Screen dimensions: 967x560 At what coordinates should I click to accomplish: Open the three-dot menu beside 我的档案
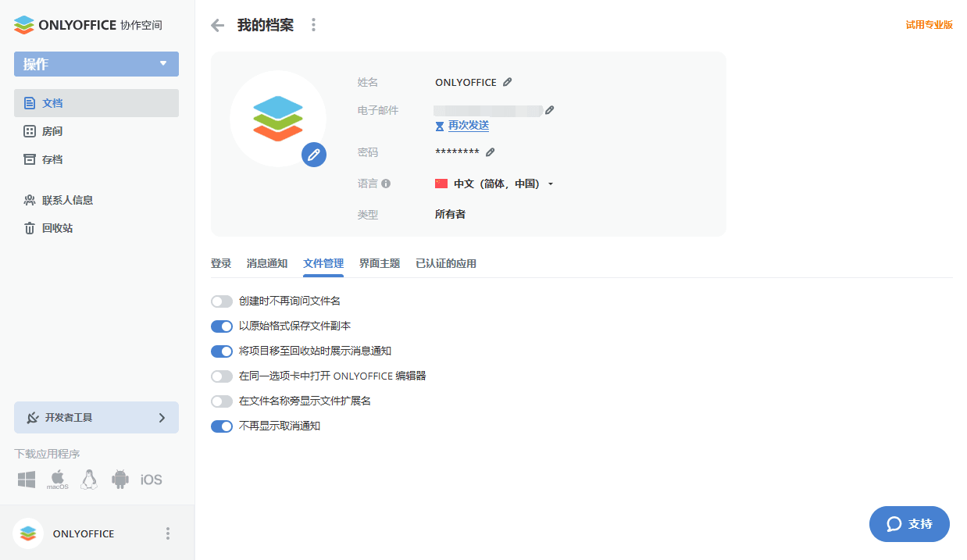(x=313, y=25)
